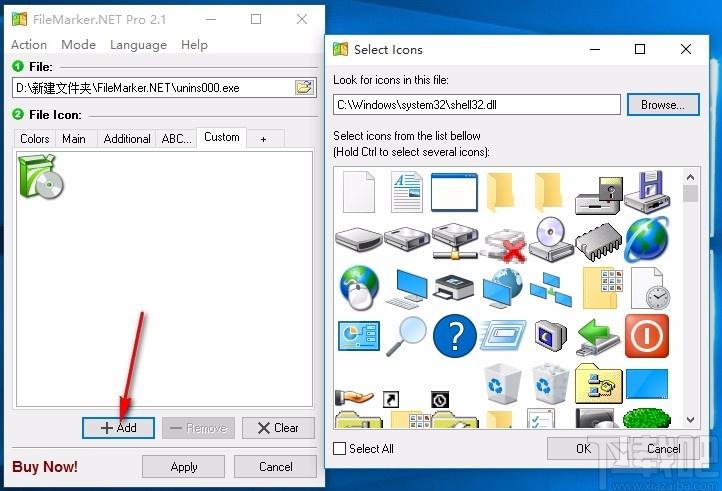The width and height of the screenshot is (722, 491).
Task: Select the blue question mark help icon
Action: [454, 336]
